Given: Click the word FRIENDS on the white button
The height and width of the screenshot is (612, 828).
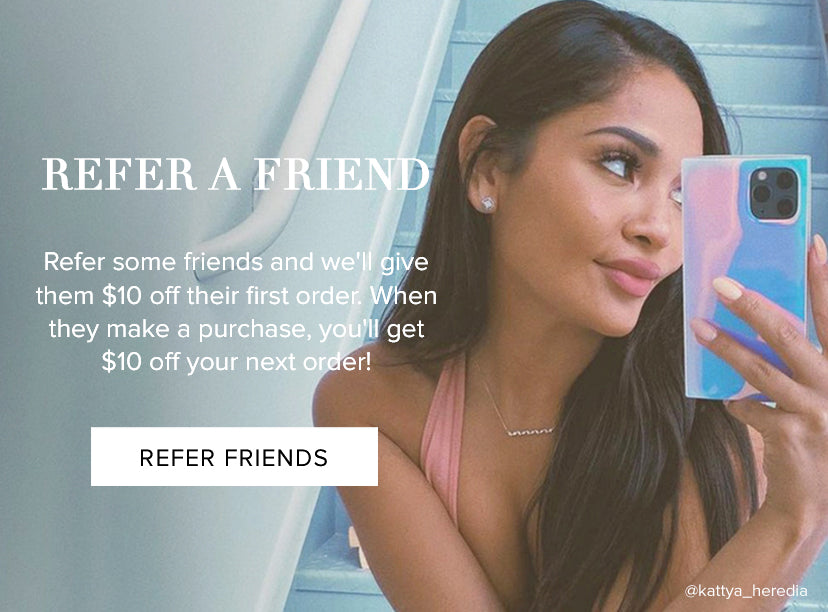Looking at the screenshot, I should [276, 457].
